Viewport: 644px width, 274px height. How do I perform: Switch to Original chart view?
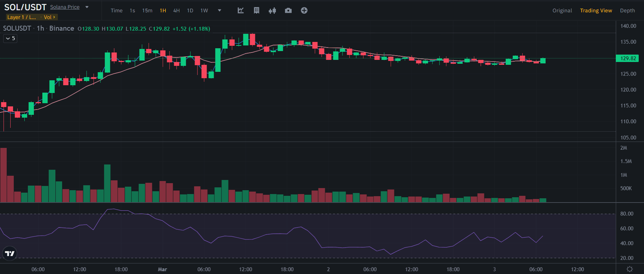pos(562,11)
